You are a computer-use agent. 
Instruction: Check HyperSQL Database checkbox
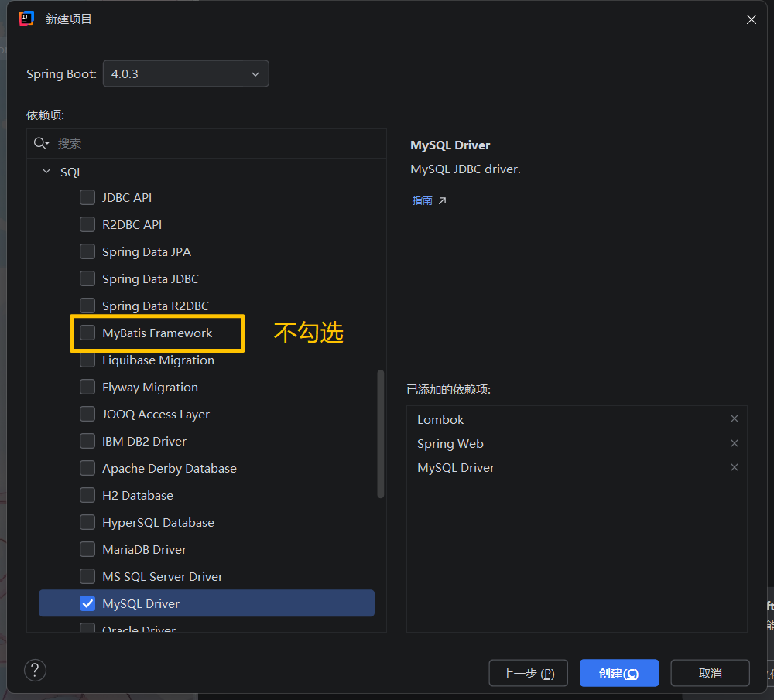(87, 522)
